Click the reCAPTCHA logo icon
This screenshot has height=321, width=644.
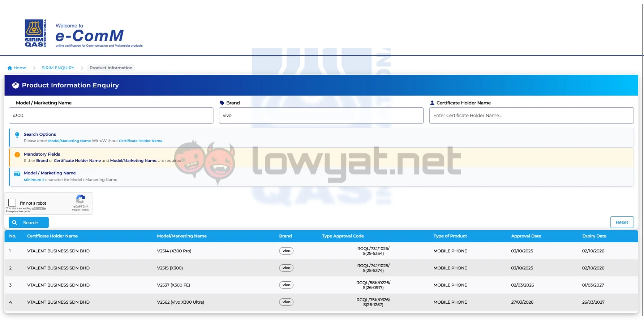(80, 199)
